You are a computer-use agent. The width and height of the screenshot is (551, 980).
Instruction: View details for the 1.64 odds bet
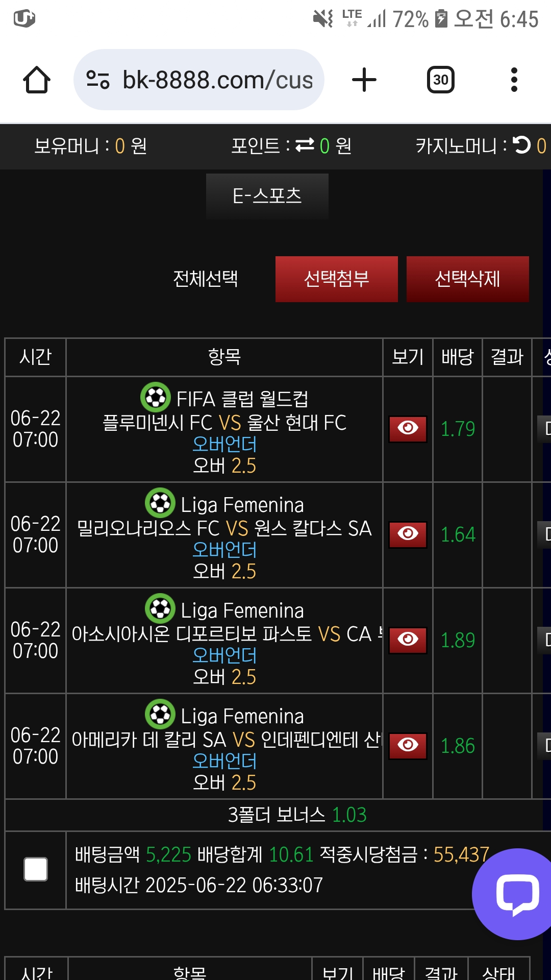pyautogui.click(x=408, y=534)
